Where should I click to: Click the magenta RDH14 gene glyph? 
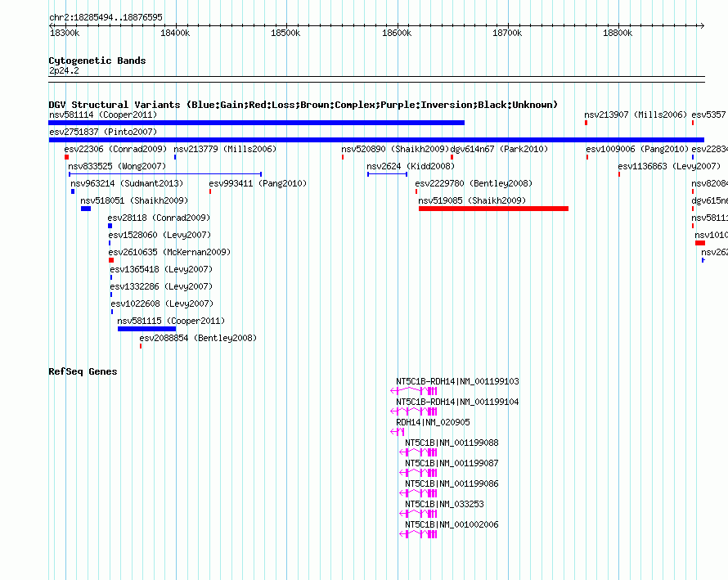click(398, 432)
